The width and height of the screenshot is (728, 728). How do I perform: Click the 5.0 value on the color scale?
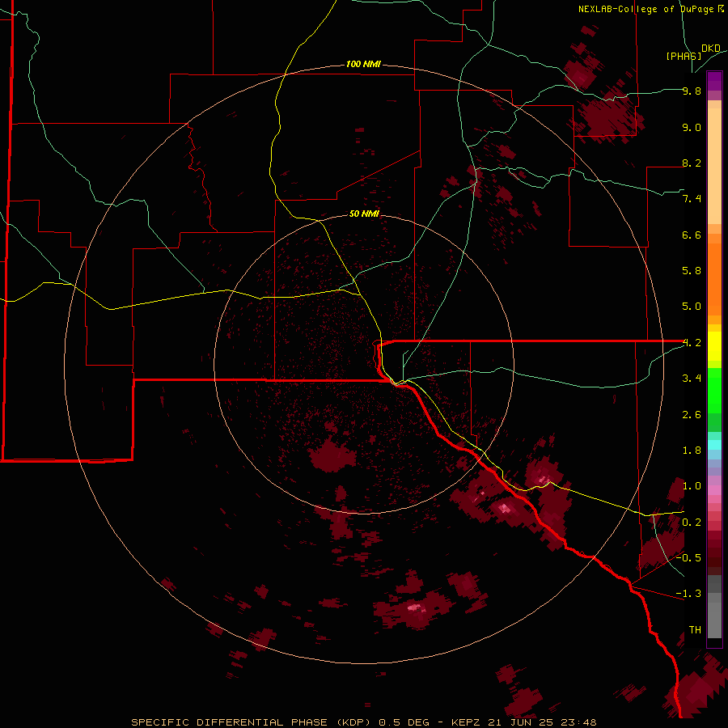point(692,307)
